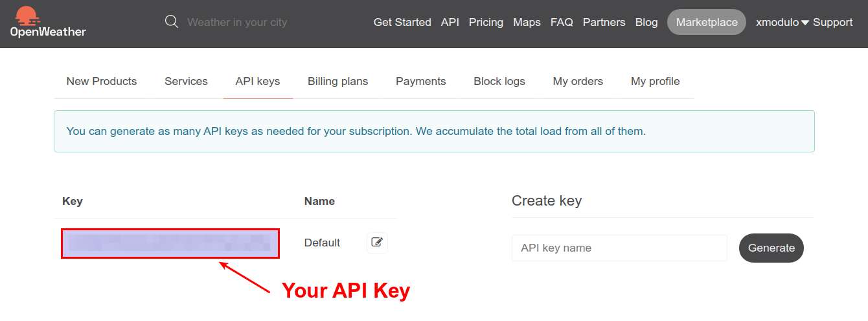Click the OpenWeather logo
Viewport: 868px width, 321px height.
click(x=48, y=21)
